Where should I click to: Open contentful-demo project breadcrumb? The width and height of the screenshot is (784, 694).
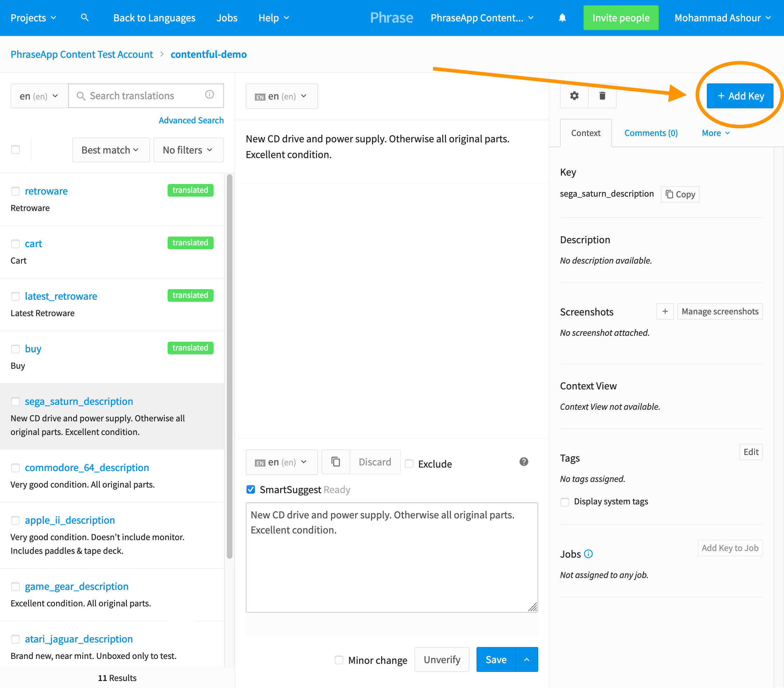pyautogui.click(x=209, y=54)
